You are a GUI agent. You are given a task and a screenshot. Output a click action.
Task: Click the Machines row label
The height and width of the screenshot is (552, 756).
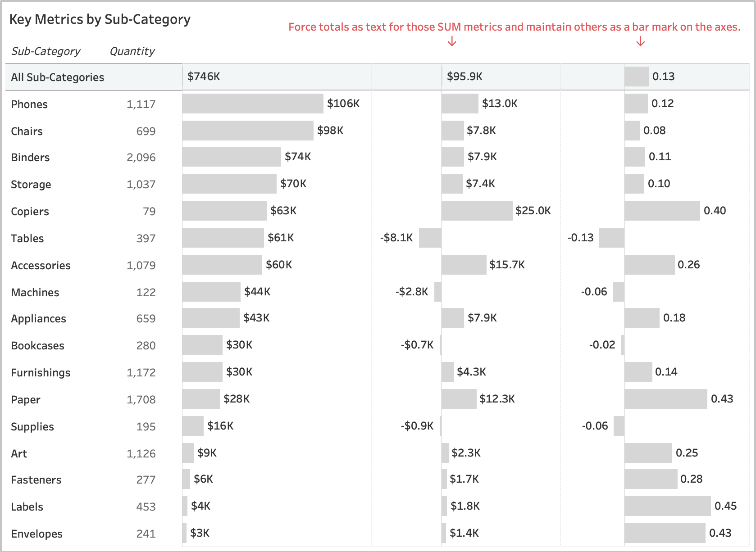(x=35, y=293)
